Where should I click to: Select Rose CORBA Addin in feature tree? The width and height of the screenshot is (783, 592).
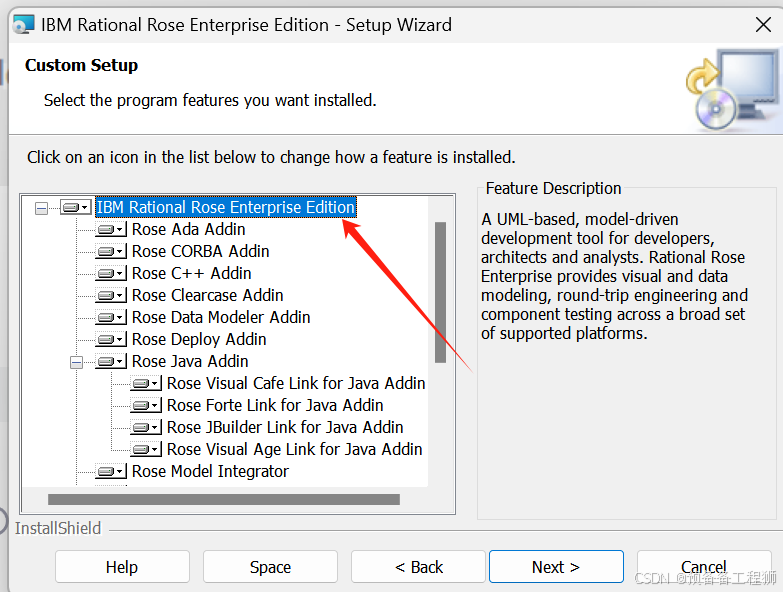click(x=200, y=252)
